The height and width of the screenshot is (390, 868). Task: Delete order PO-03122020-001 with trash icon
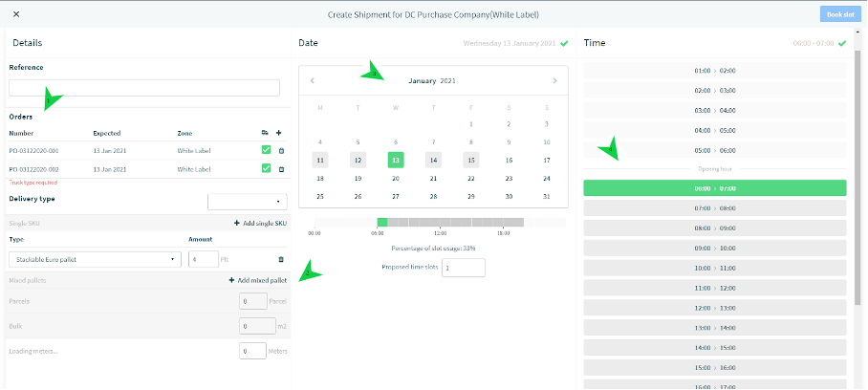281,150
